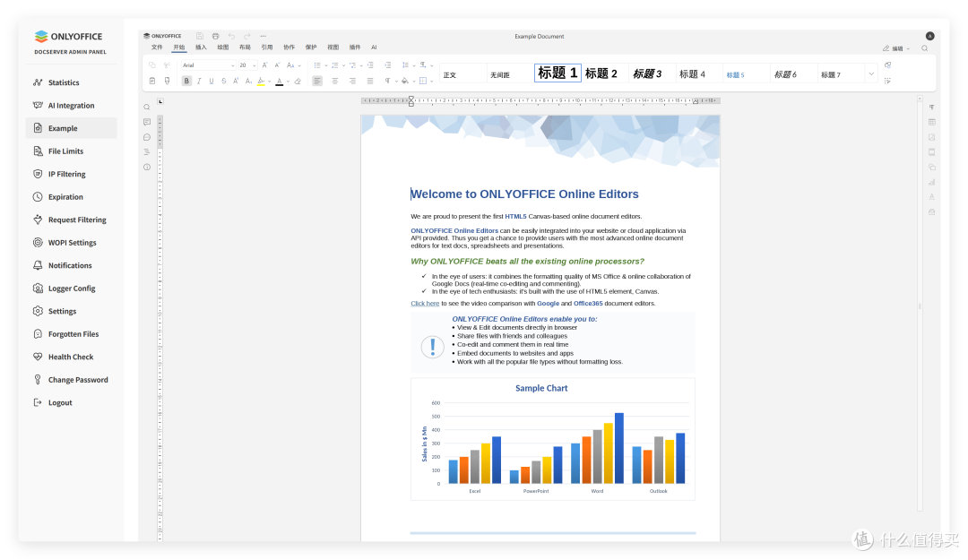The width and height of the screenshot is (968, 560).
Task: Toggle Superscript formatting
Action: (236, 81)
